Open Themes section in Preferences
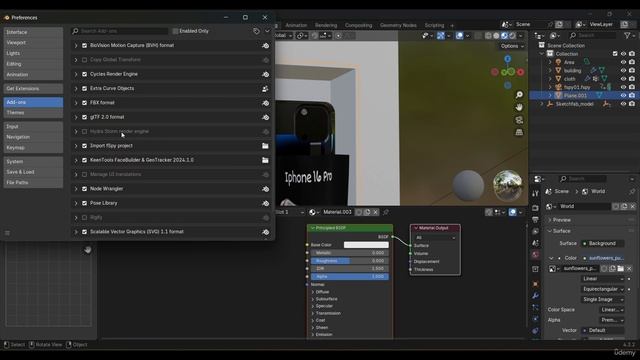 pos(33,113)
